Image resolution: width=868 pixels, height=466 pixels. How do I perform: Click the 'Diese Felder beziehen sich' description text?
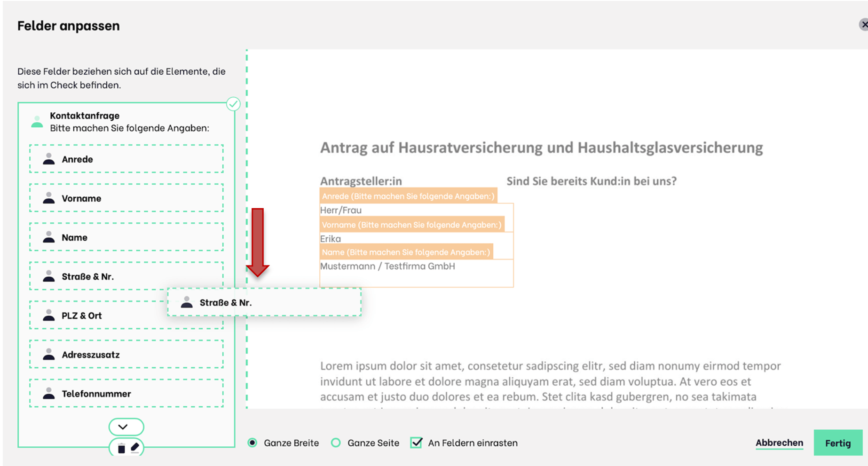pyautogui.click(x=121, y=78)
